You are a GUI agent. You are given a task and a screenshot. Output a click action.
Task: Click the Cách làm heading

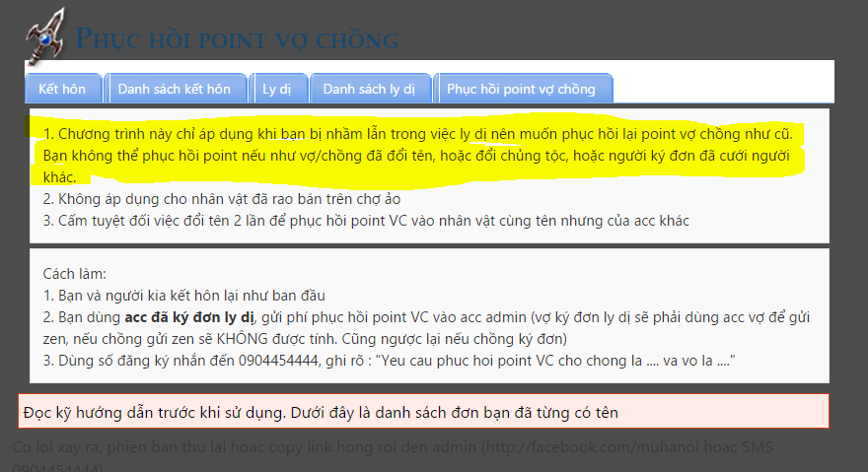74,274
